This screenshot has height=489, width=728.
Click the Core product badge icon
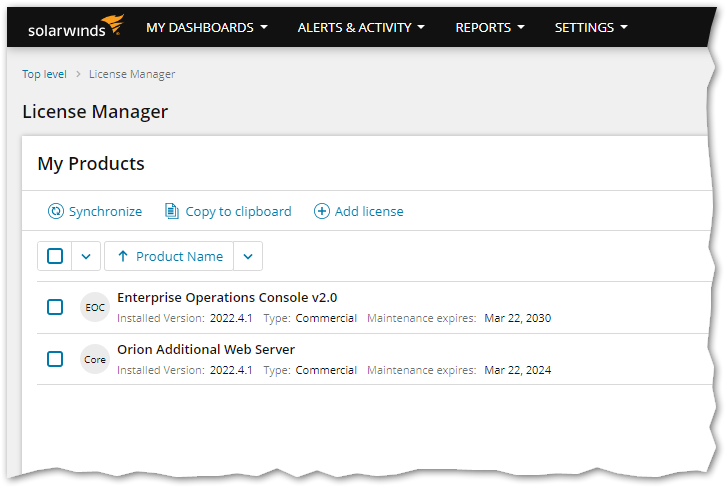(95, 359)
